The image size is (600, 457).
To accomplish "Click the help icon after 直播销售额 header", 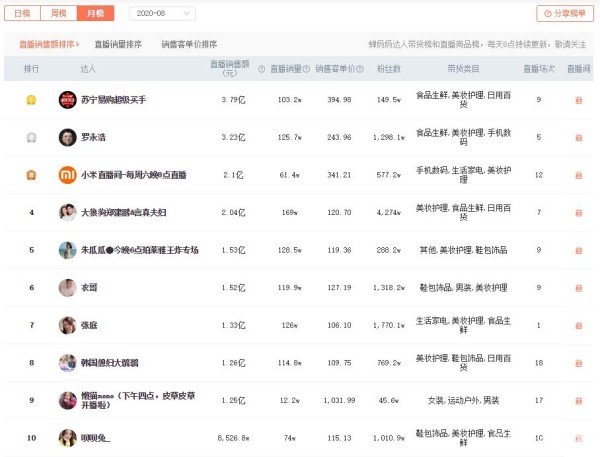I will pyautogui.click(x=261, y=69).
